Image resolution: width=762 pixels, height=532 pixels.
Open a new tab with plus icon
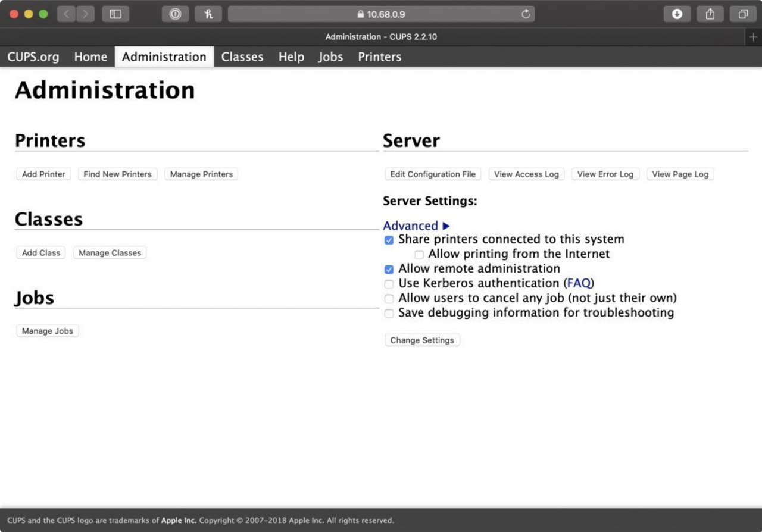click(x=753, y=37)
